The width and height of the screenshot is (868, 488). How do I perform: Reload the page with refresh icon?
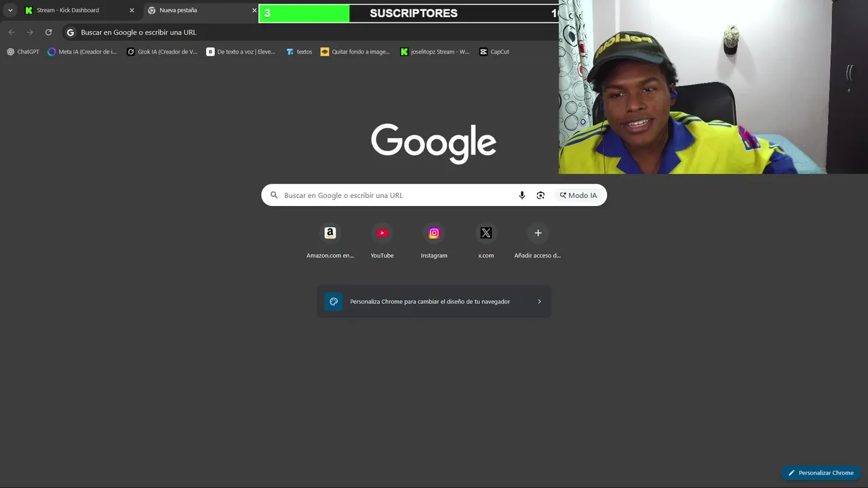pos(48,32)
